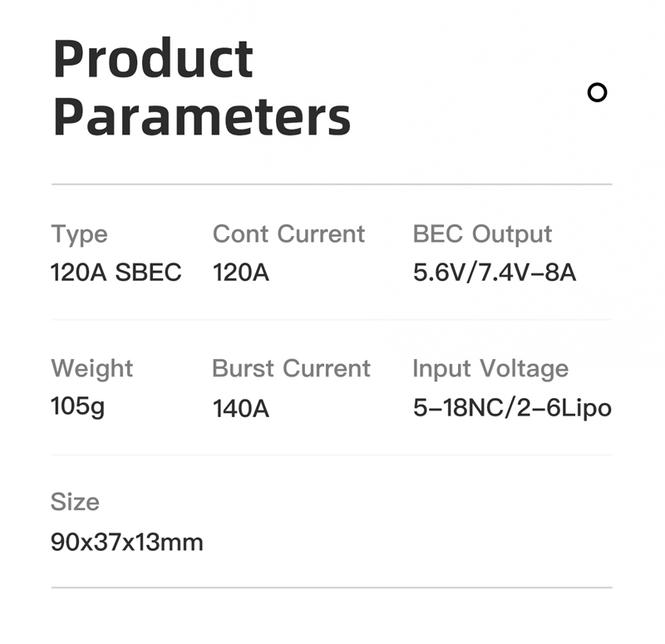Select the Size label

(x=75, y=502)
